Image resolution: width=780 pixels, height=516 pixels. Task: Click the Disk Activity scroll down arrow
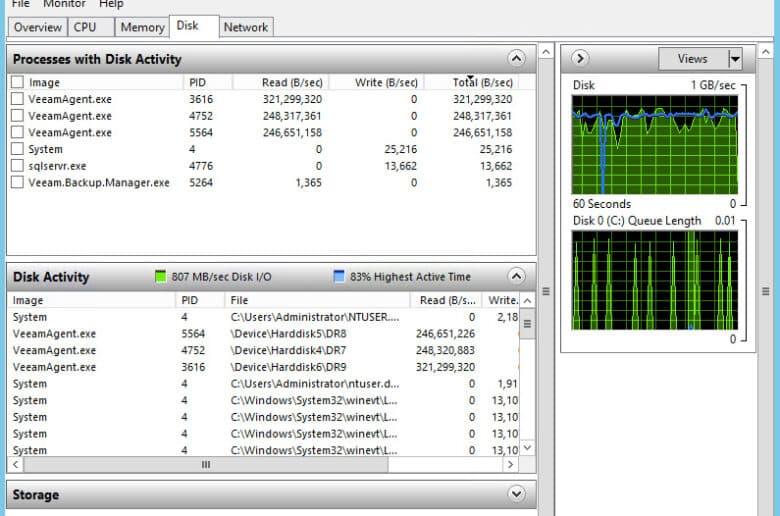pos(527,448)
